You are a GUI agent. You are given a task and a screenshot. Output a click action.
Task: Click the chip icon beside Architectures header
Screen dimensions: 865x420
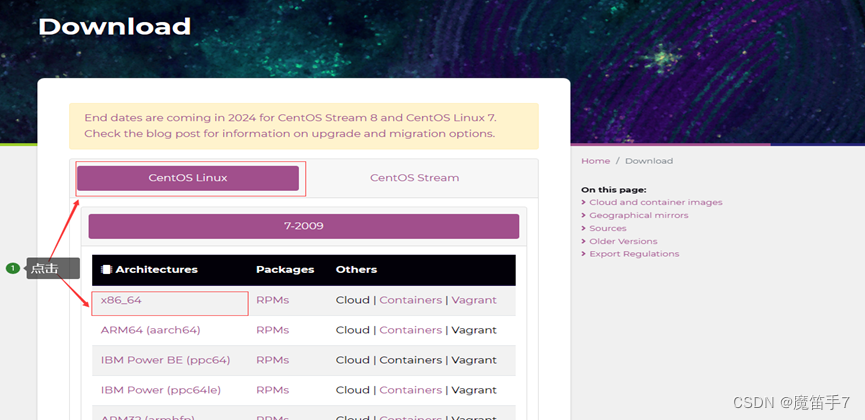[x=106, y=269]
